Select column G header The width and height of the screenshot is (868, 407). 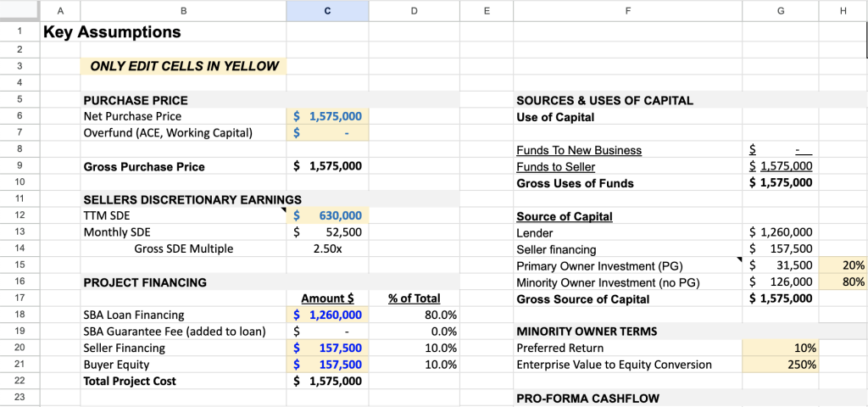click(x=781, y=10)
